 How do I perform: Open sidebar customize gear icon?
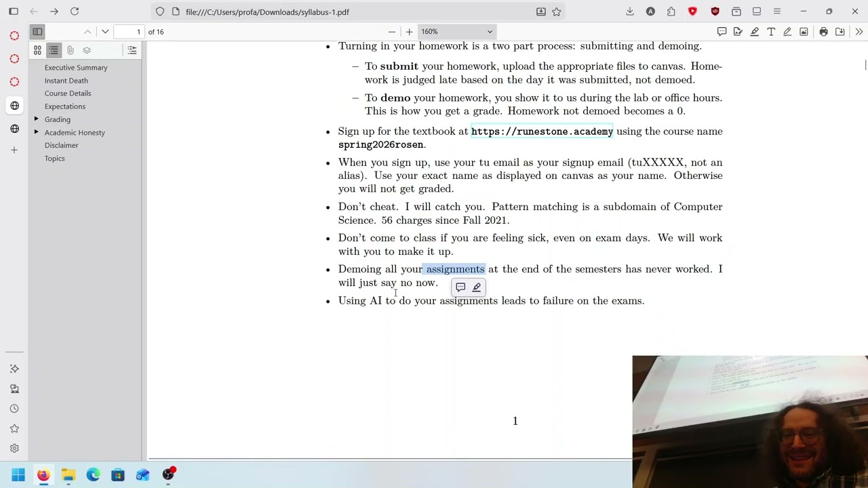14,449
